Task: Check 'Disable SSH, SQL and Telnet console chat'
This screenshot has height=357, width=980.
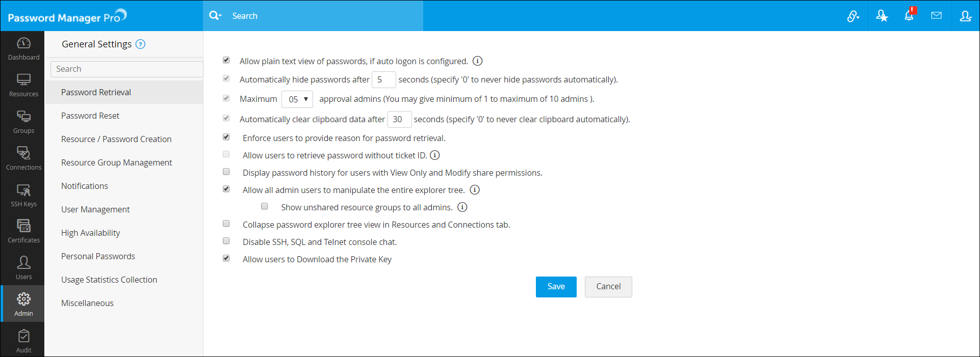Action: coord(226,241)
